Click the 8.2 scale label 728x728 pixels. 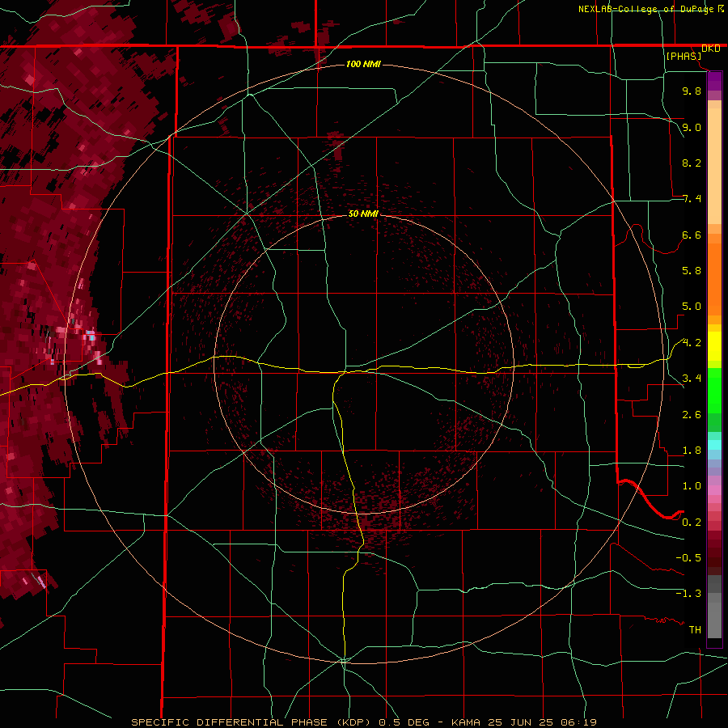pyautogui.click(x=692, y=163)
